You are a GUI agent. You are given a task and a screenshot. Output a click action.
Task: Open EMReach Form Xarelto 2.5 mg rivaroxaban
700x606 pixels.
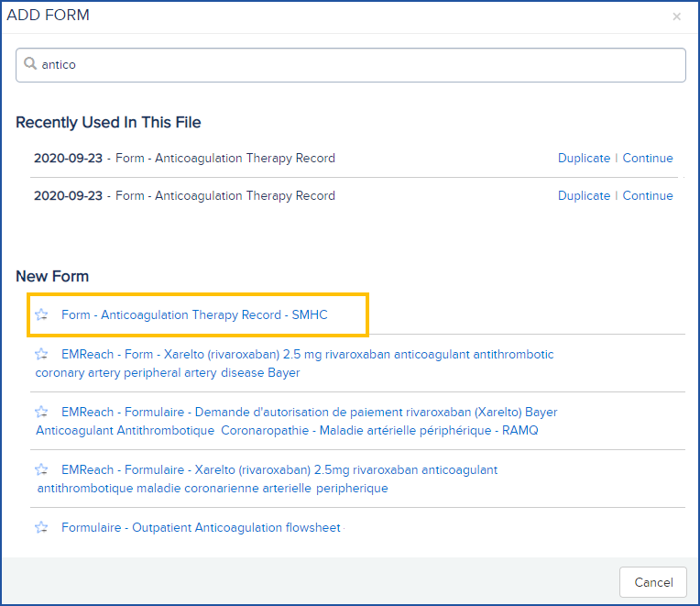point(307,355)
